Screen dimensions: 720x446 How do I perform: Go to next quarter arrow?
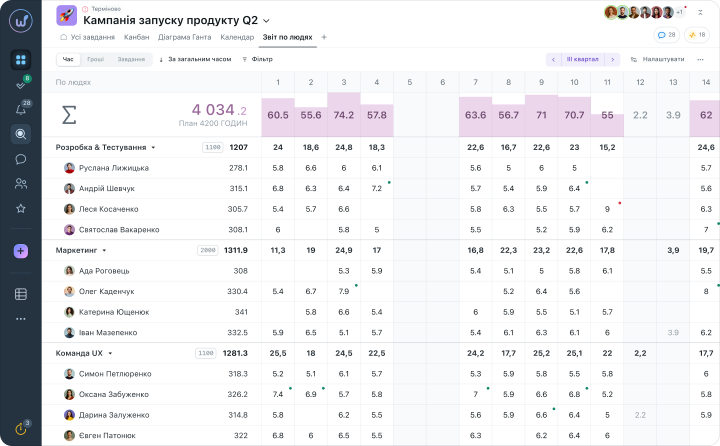(613, 59)
